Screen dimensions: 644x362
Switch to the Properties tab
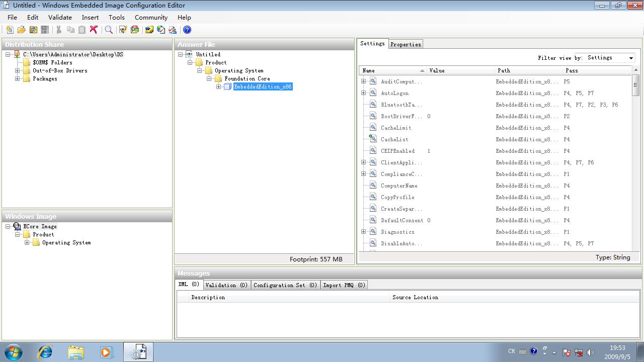point(406,44)
